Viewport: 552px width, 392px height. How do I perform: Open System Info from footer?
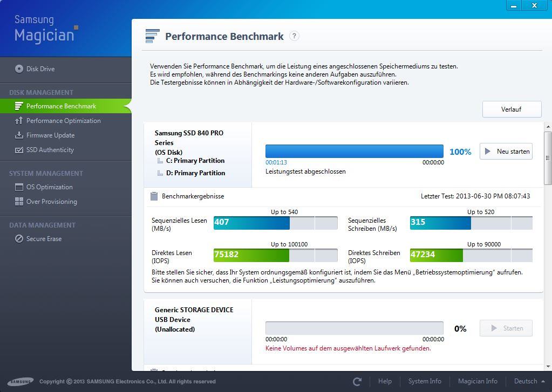click(425, 381)
